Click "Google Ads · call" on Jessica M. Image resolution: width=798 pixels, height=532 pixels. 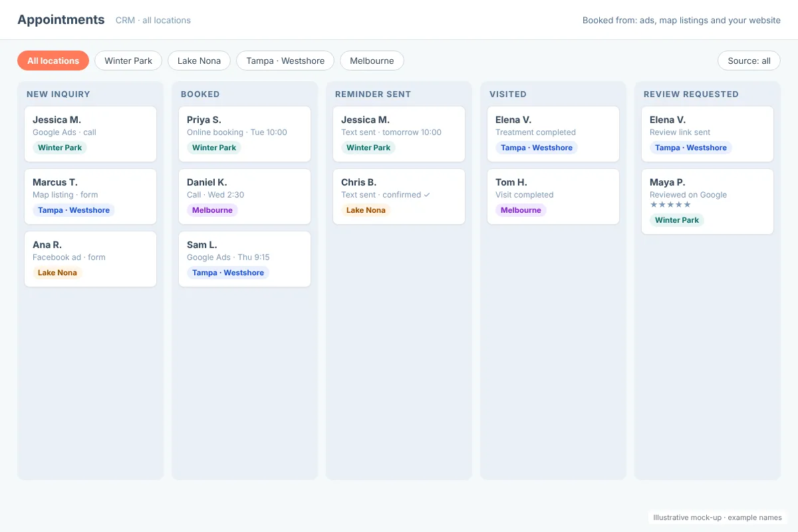[x=65, y=132]
